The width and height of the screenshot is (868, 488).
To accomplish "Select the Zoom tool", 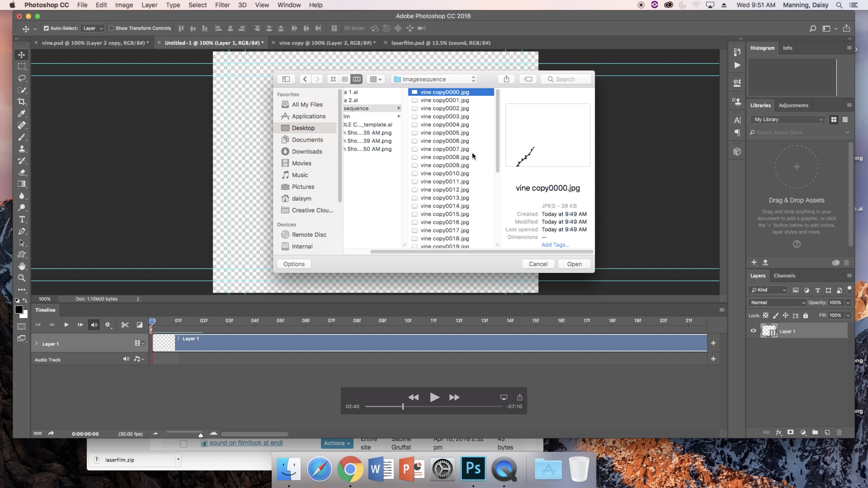I will click(x=22, y=278).
